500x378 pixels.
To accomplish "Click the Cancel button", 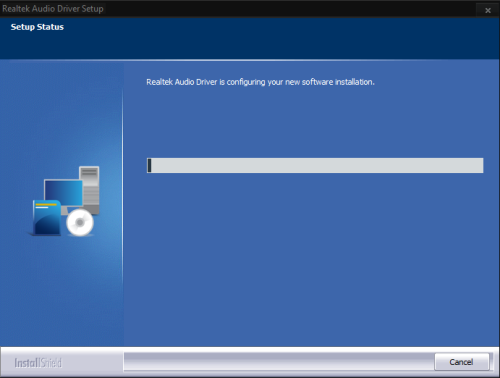I will (x=462, y=362).
